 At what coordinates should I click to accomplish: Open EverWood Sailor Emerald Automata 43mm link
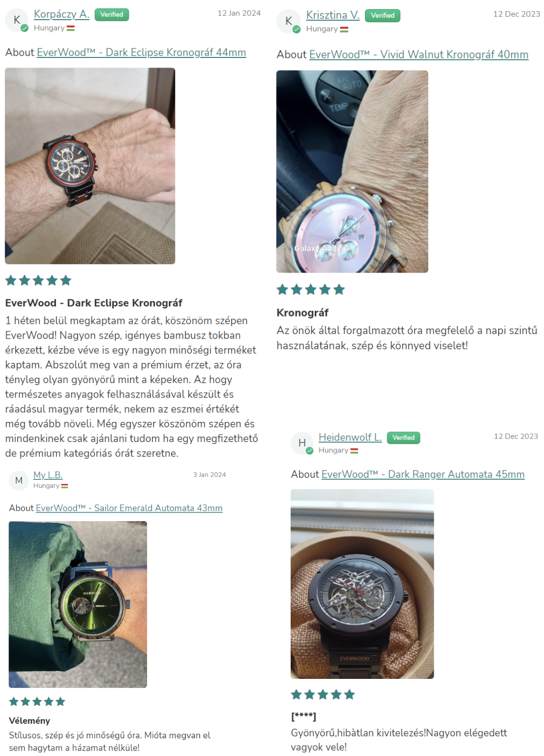(129, 508)
